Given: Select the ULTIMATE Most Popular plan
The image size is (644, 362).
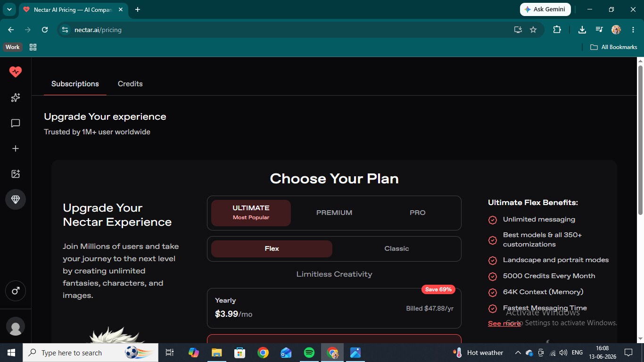Looking at the screenshot, I should (251, 213).
